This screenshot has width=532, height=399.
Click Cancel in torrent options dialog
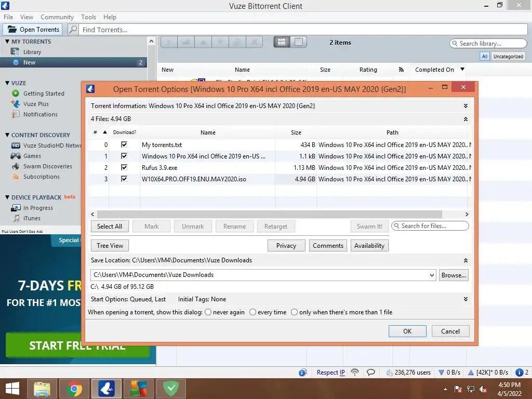tap(450, 331)
